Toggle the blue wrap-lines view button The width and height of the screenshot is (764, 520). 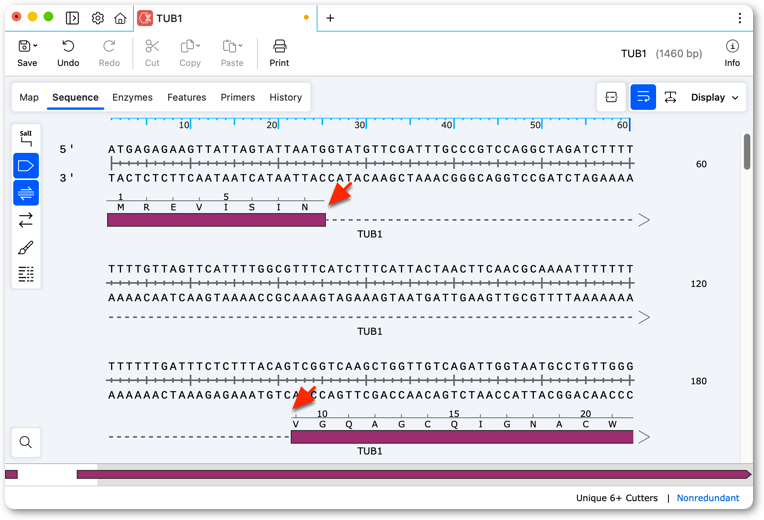click(x=643, y=97)
